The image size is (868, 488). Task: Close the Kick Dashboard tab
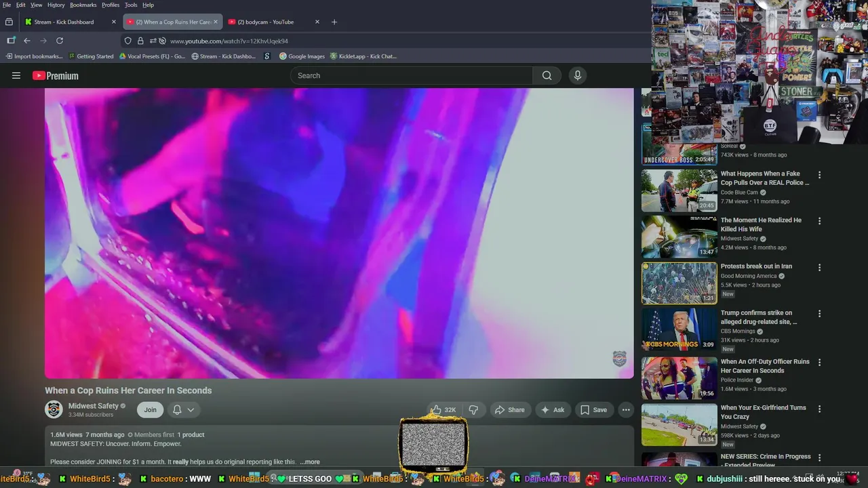point(113,22)
